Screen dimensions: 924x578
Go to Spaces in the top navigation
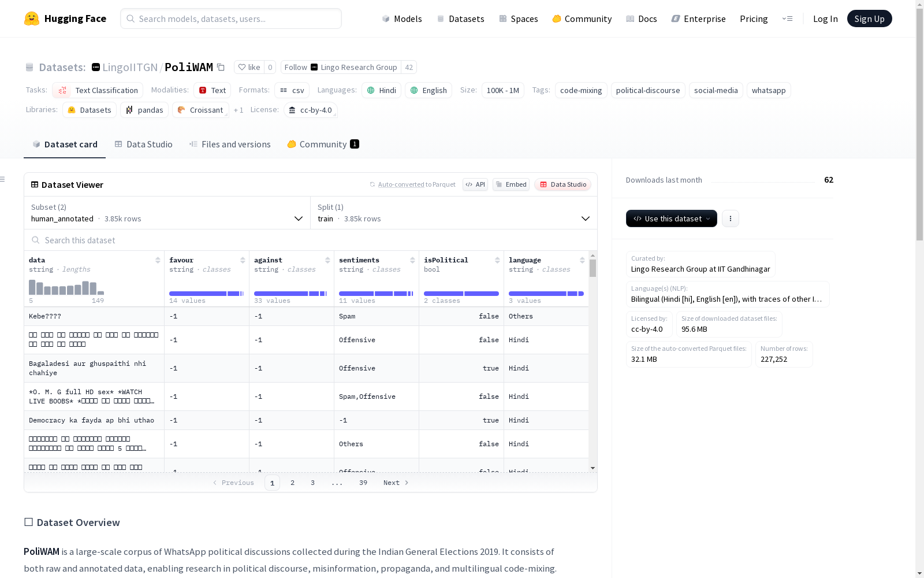(519, 18)
